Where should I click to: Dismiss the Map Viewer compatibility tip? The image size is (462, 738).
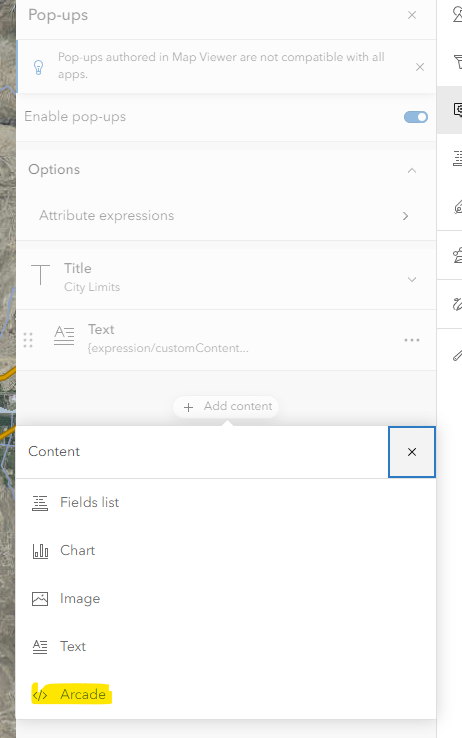coord(420,67)
